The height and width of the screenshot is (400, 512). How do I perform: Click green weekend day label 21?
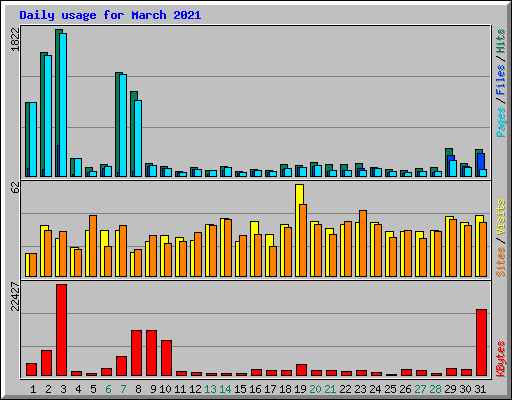coord(330,389)
